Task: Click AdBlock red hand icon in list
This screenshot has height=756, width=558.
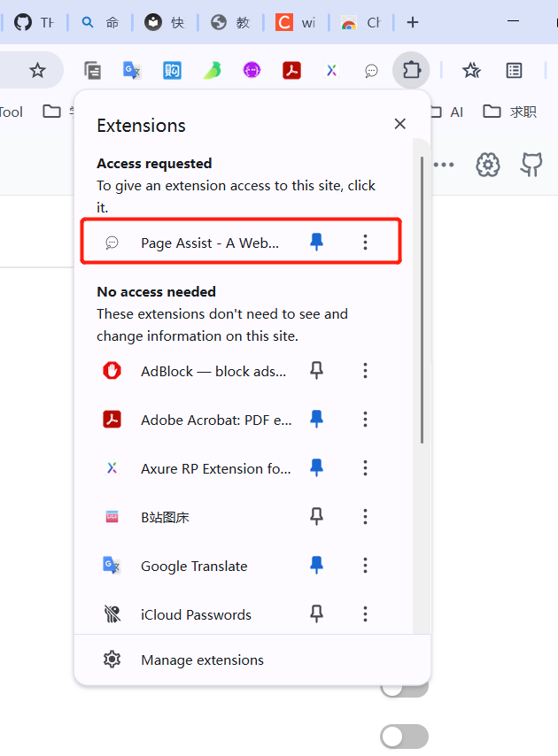Action: 112,371
